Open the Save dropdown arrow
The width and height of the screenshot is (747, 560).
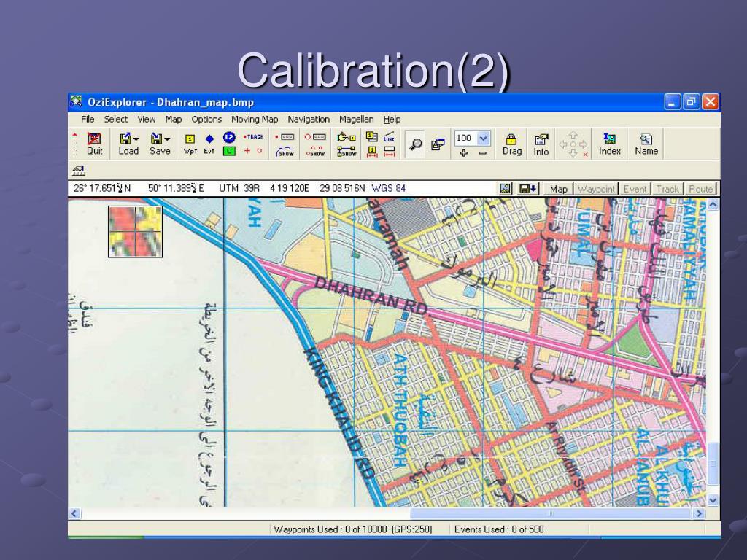pos(167,139)
